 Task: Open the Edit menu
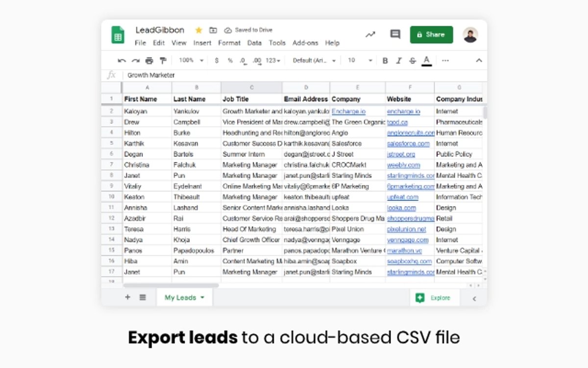pyautogui.click(x=159, y=43)
